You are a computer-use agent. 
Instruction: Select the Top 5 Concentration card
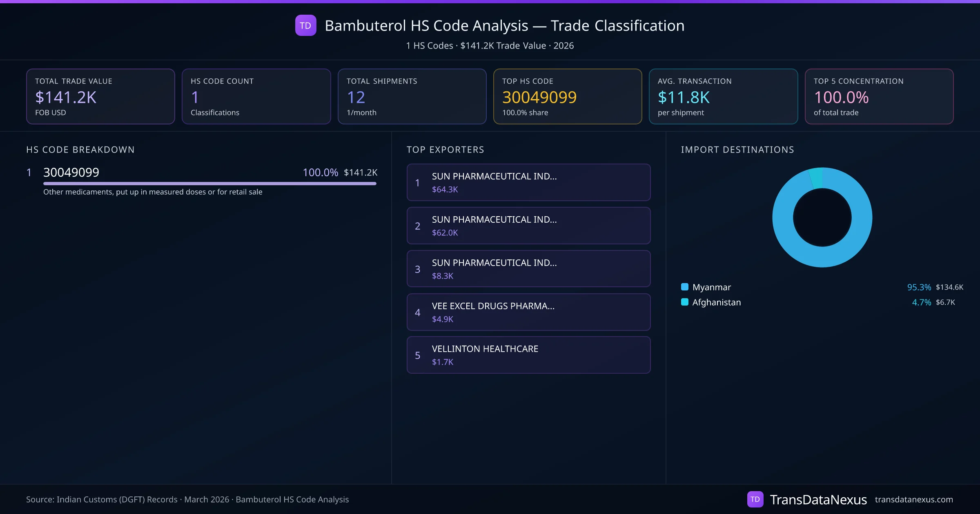coord(879,96)
